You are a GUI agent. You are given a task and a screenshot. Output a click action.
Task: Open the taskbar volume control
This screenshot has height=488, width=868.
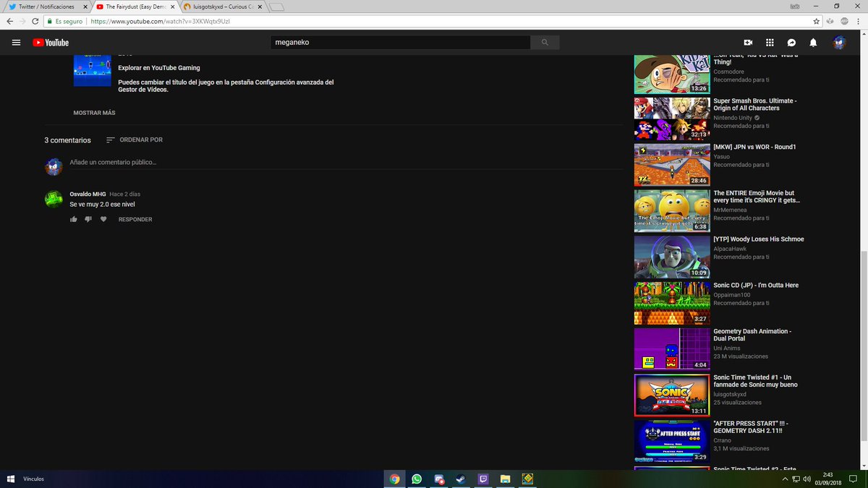click(x=807, y=479)
